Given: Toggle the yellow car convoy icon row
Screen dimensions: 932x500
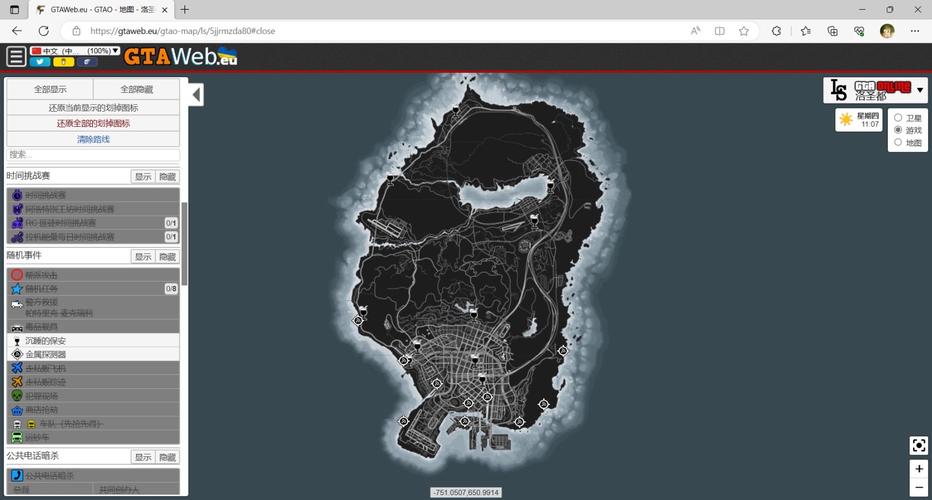Looking at the screenshot, I should [93, 423].
